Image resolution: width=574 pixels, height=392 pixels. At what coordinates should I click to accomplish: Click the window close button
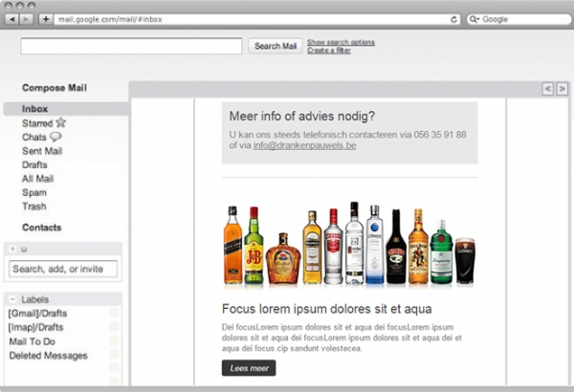9,6
